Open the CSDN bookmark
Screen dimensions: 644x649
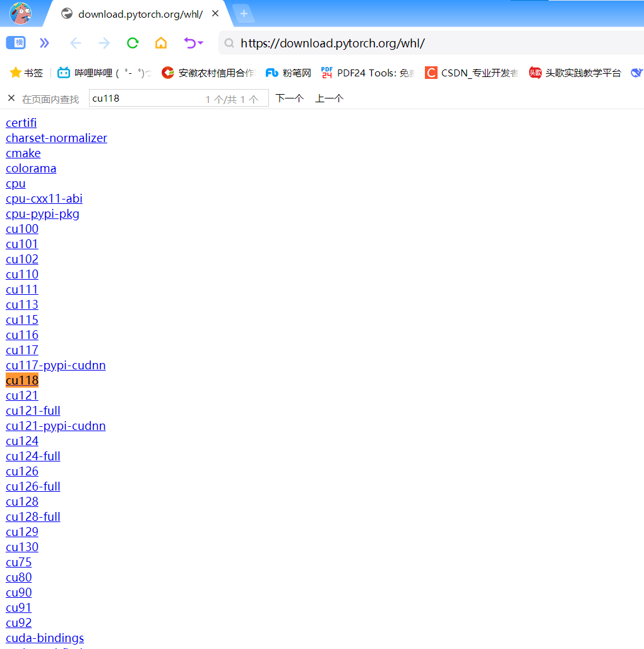pyautogui.click(x=472, y=73)
